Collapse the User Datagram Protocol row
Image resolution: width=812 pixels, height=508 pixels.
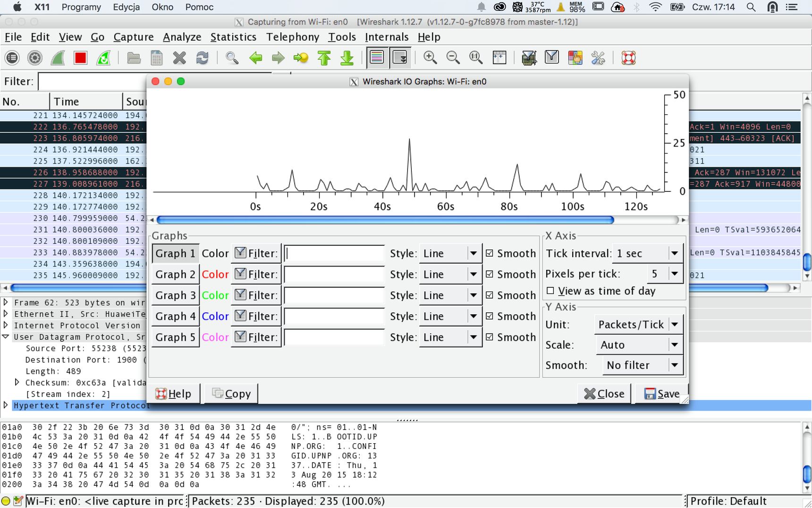(6, 336)
